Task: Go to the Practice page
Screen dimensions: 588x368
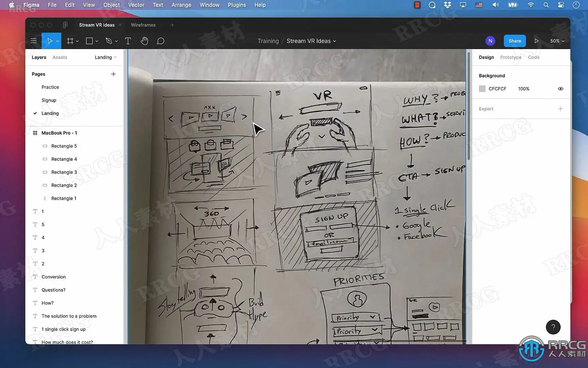Action: (x=50, y=87)
